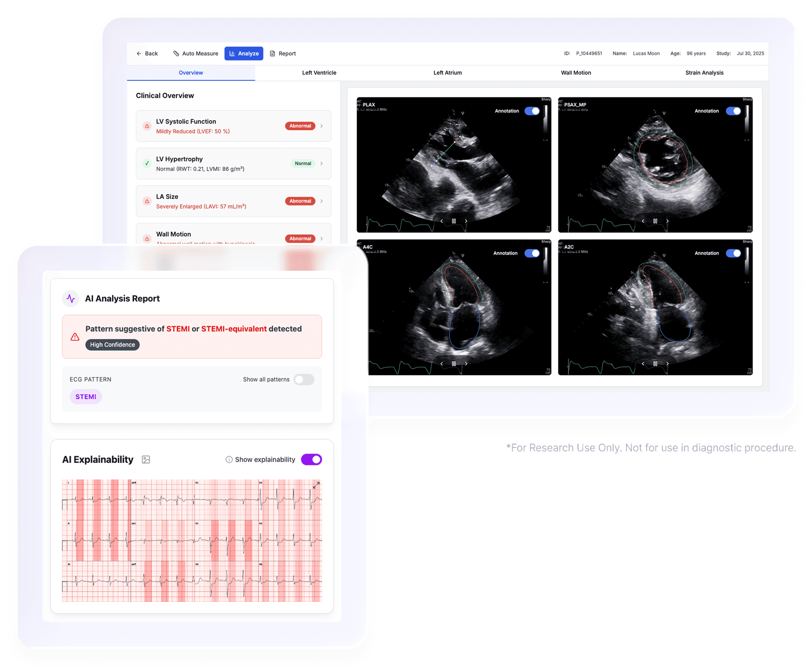
Task: Open the Strain Analysis tab
Action: [704, 73]
